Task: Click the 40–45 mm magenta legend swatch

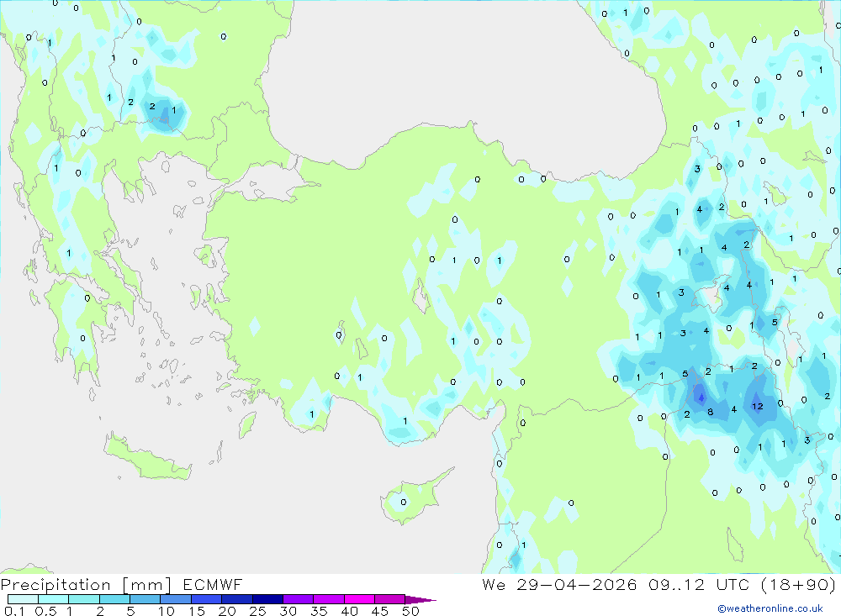Action: [x=359, y=599]
